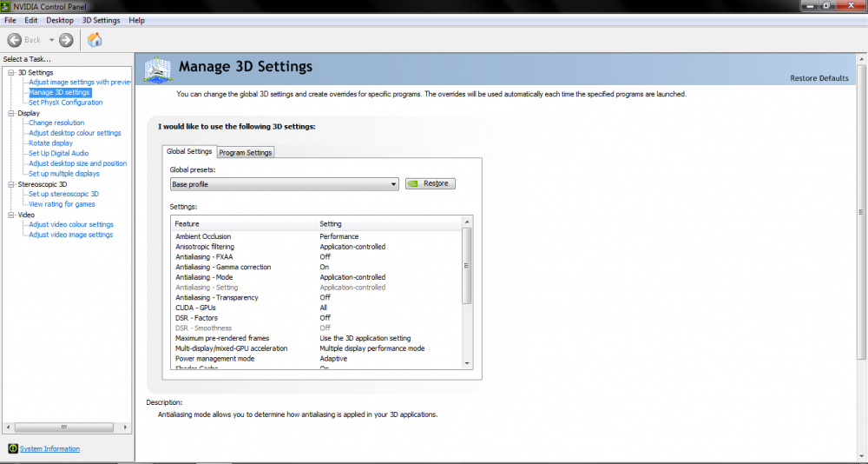
Task: Open the Help menu
Action: point(137,21)
